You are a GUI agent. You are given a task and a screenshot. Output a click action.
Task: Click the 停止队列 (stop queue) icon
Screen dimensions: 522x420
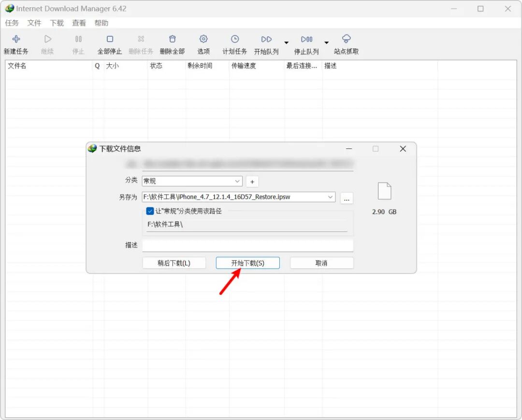(x=306, y=39)
